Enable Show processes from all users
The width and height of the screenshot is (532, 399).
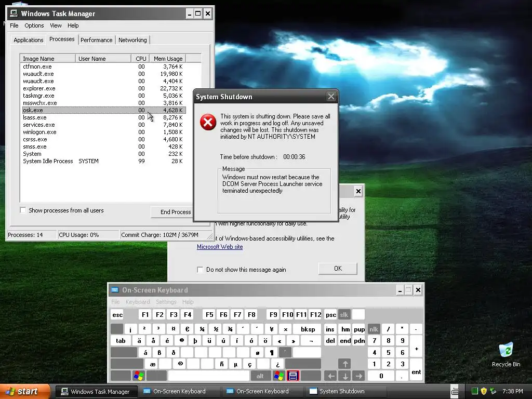(x=23, y=210)
